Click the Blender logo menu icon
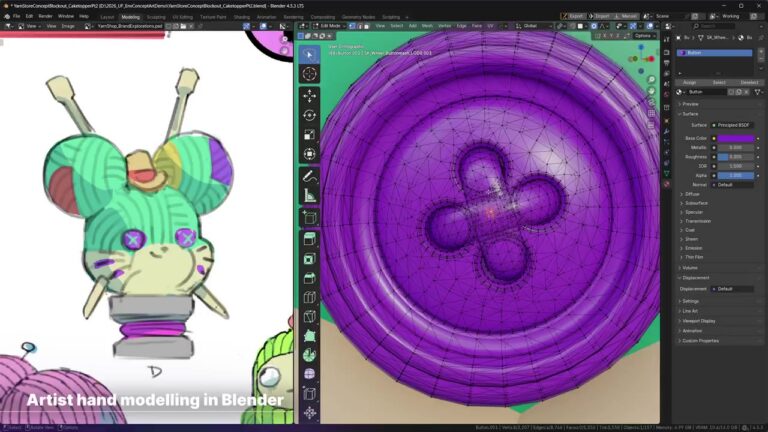The image size is (768, 432). (7, 16)
